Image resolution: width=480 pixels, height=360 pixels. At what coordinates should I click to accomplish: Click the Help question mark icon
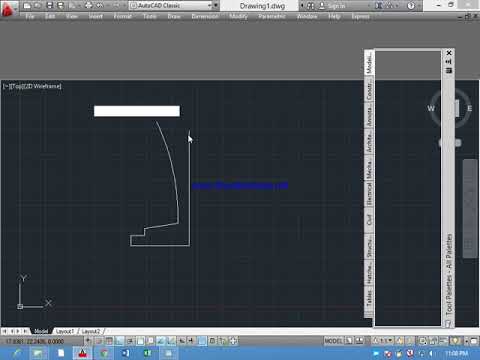coord(411,6)
